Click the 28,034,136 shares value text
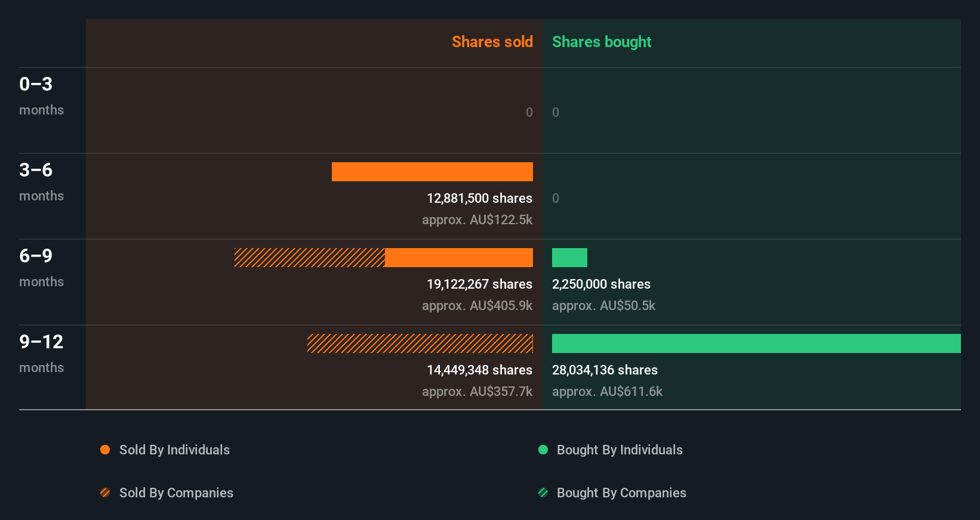Screen dimensions: 980x520 pyautogui.click(x=605, y=370)
